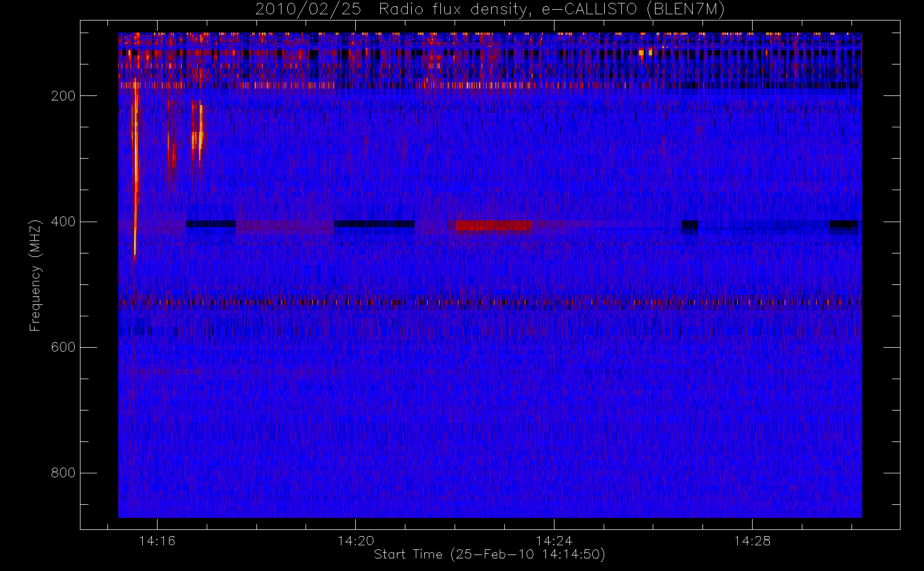Click the 14:28 time tick label
Screen dimensions: 924x571
coord(752,541)
